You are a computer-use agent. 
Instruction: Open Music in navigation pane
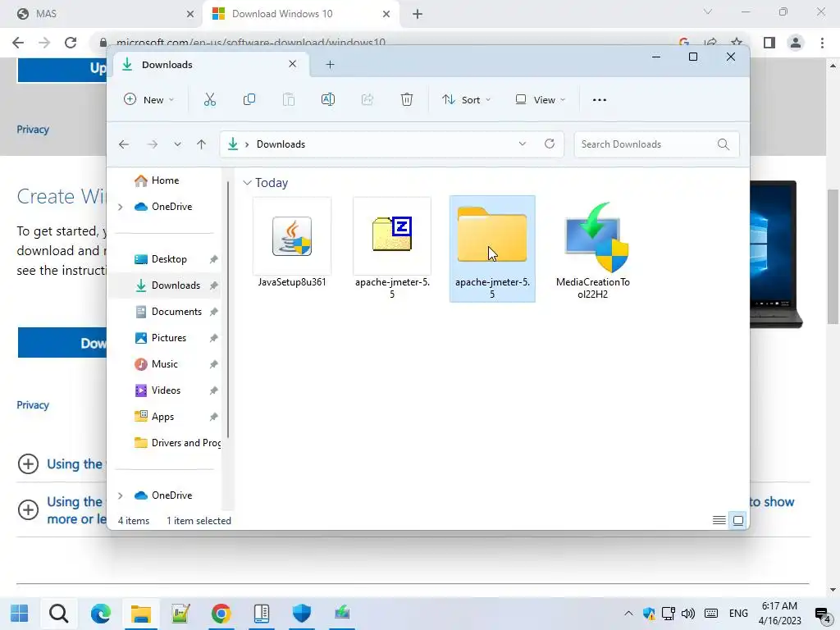coord(165,364)
